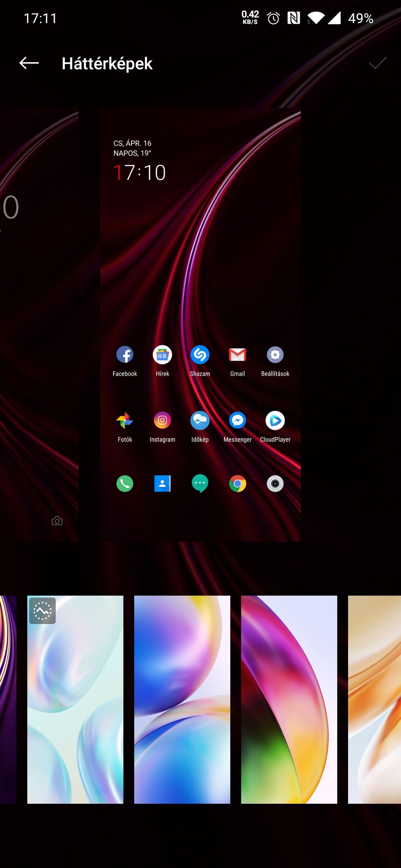Tap the Chrome dock icon
The image size is (401, 868).
[x=238, y=484]
